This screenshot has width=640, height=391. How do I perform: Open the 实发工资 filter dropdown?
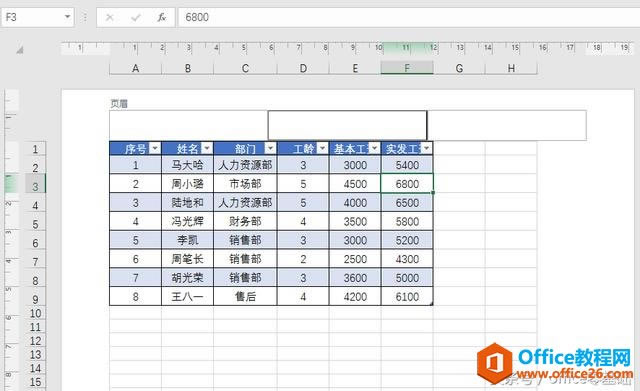tap(427, 148)
